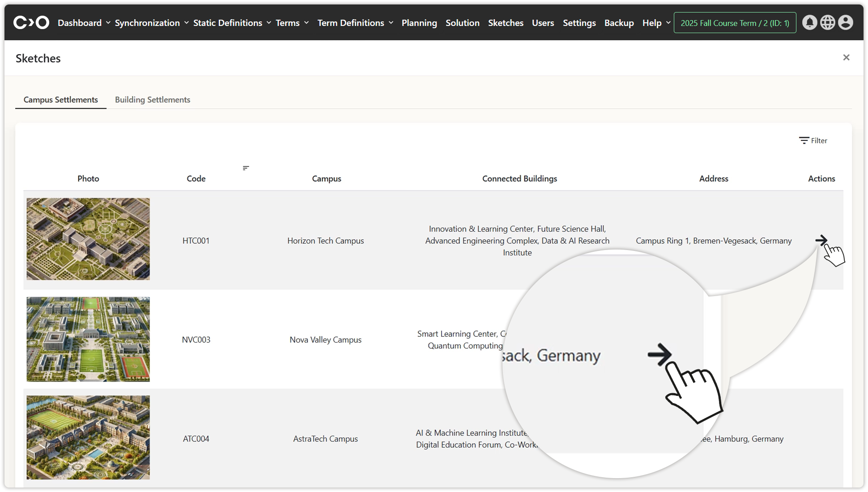Switch to Building Settlements tab
The width and height of the screenshot is (868, 492).
[153, 100]
